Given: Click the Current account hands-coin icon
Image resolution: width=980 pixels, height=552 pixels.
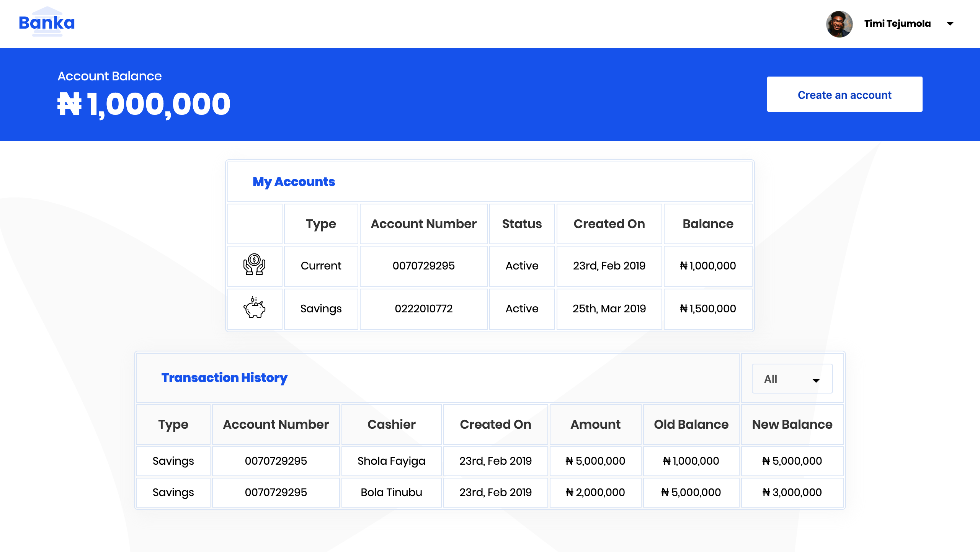Looking at the screenshot, I should coord(255,265).
